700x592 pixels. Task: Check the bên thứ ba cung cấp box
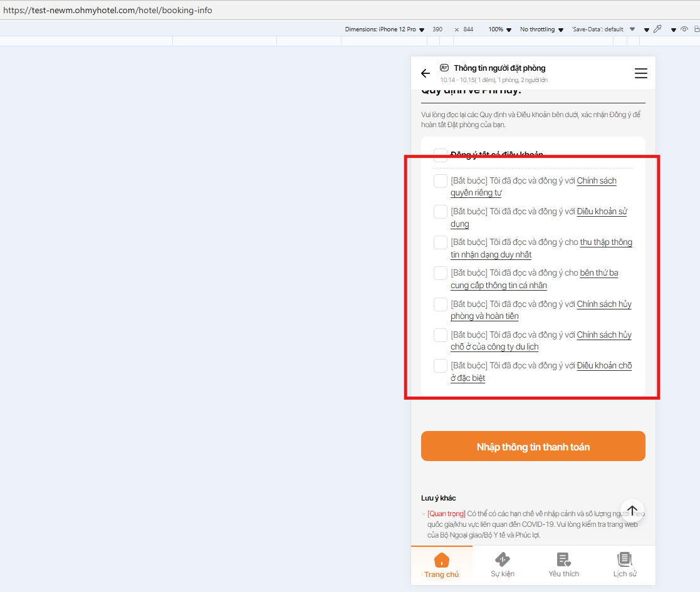(x=440, y=273)
